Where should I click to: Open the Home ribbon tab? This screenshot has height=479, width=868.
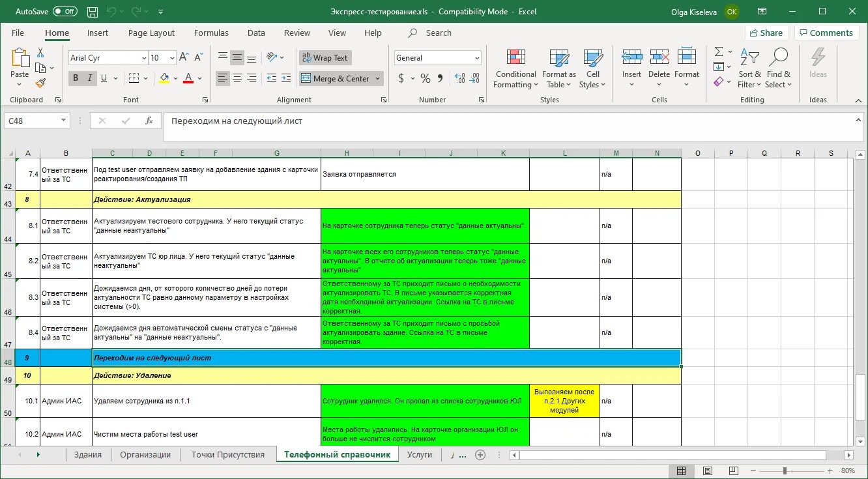tap(57, 33)
